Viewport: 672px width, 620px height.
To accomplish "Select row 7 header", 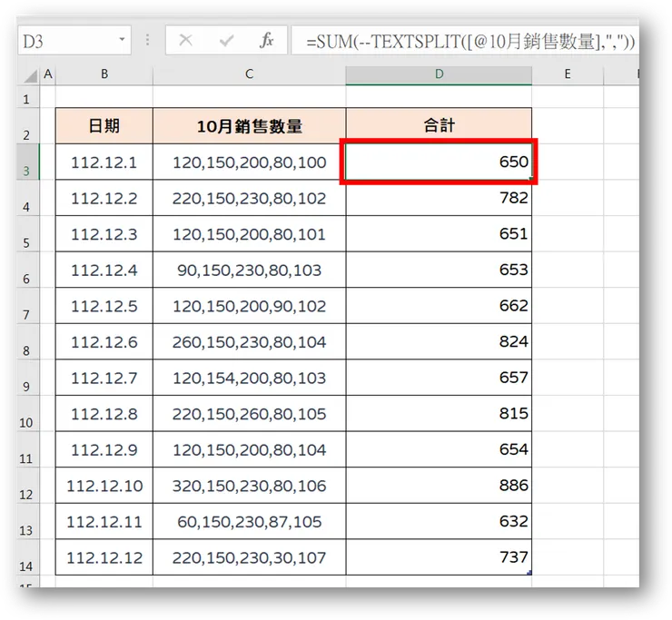I will tap(26, 306).
